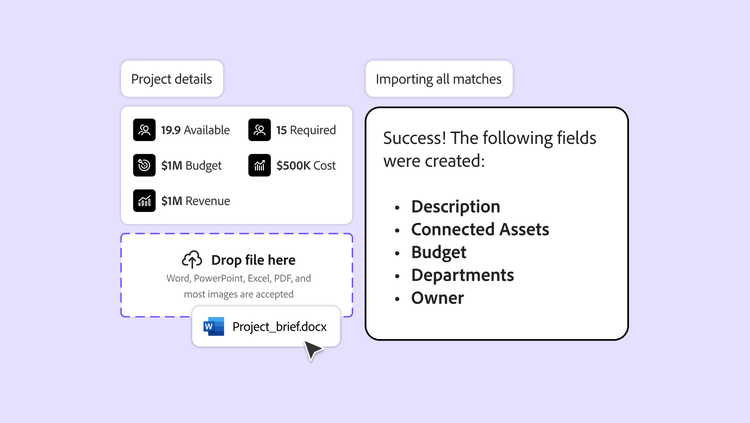Click the Description field in list
This screenshot has width=750, height=423.
pos(455,206)
